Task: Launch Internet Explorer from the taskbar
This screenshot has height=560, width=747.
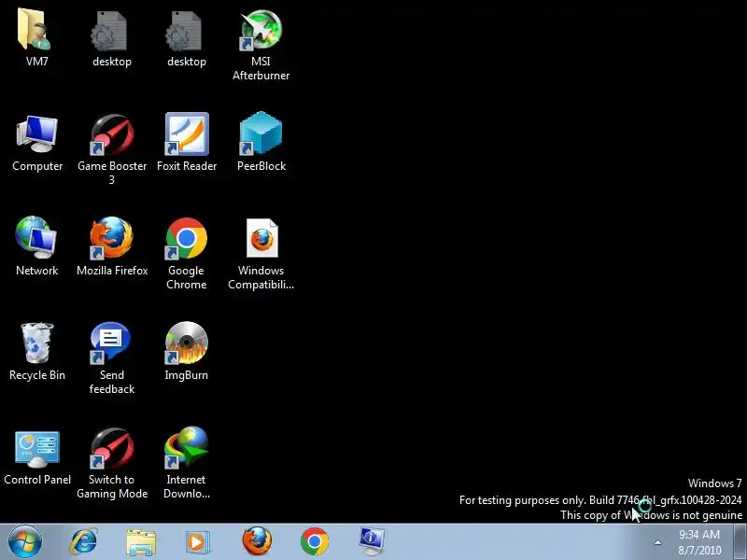Action: click(84, 542)
